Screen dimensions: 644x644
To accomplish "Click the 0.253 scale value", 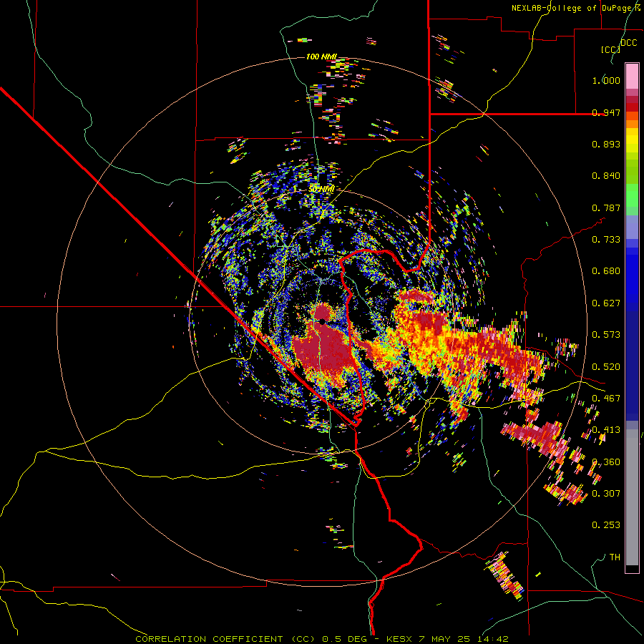I will [x=606, y=525].
